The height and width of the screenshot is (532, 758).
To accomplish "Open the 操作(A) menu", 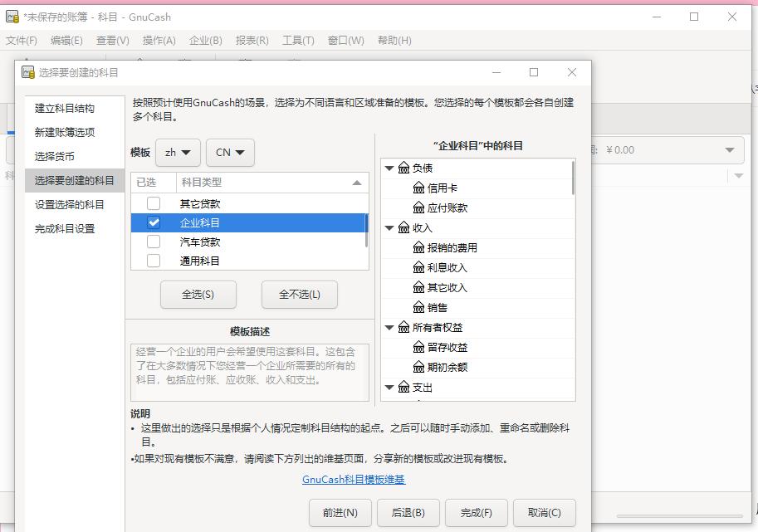I will click(x=159, y=41).
